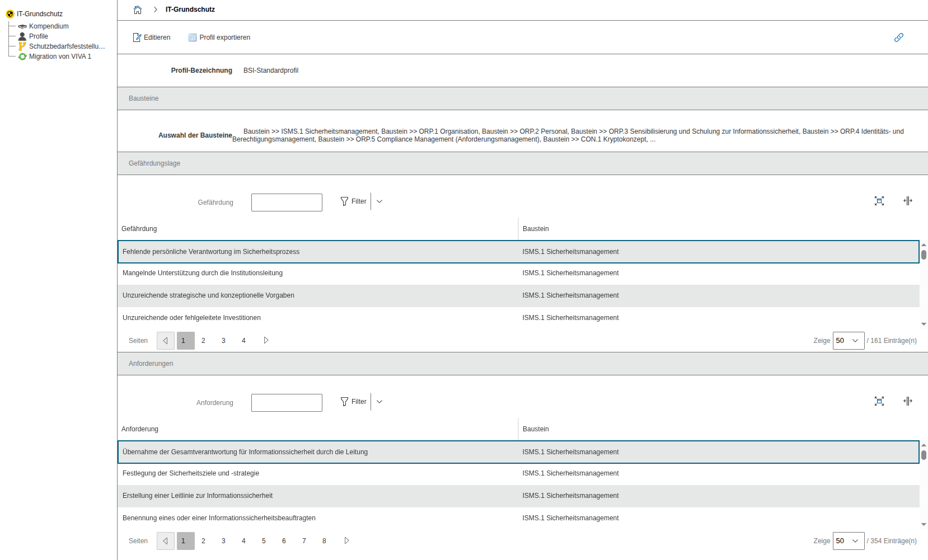Click the home breadcrumb icon
This screenshot has height=560, width=928.
click(x=138, y=10)
